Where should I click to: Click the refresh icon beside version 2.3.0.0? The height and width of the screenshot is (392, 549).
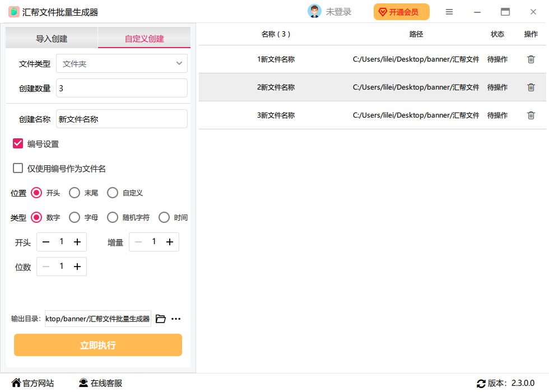click(x=481, y=383)
